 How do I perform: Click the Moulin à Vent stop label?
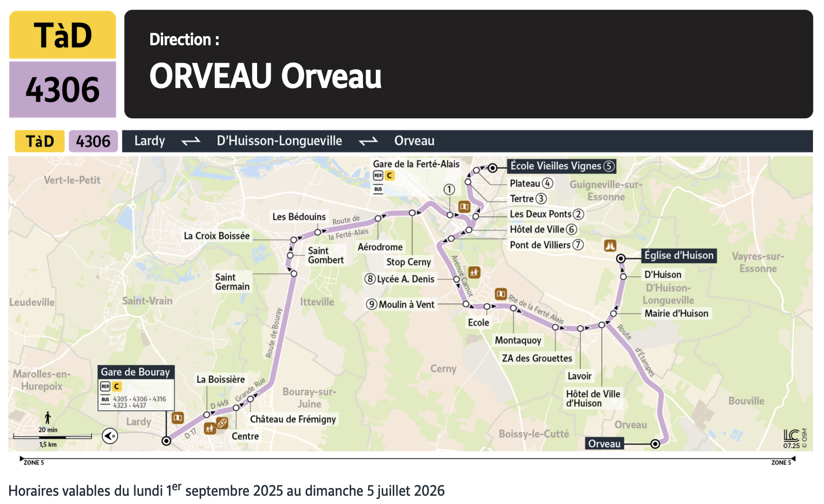tap(400, 304)
